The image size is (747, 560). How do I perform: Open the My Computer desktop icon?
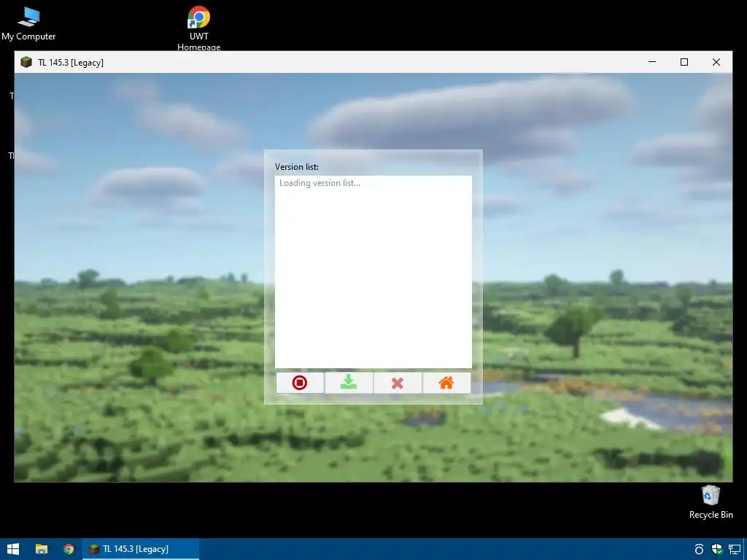tap(28, 24)
